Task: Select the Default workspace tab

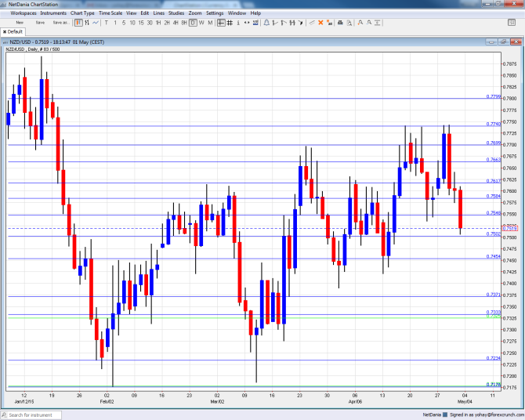Action: (15, 31)
